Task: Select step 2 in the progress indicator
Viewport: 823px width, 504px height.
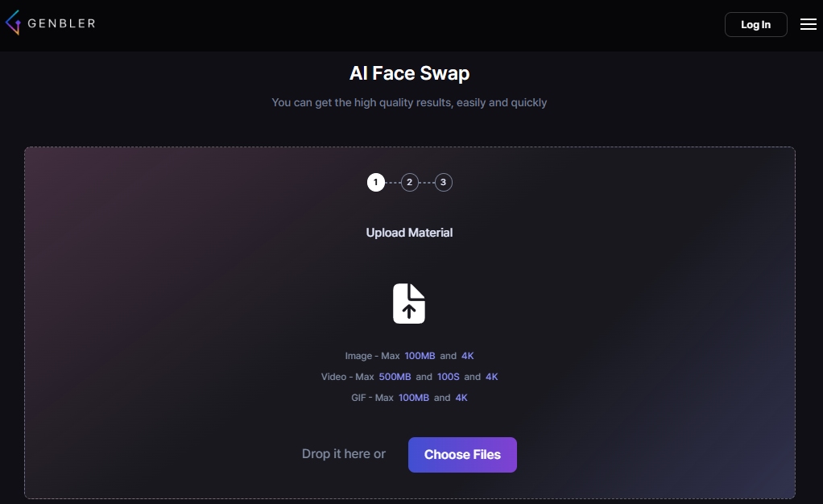Action: point(409,183)
